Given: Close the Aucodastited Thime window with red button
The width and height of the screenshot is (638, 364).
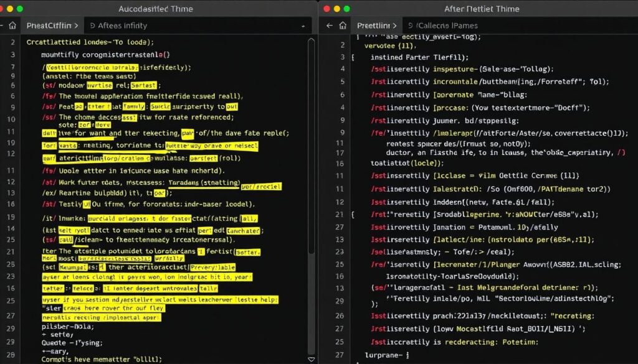Looking at the screenshot, I should (x=1, y=9).
